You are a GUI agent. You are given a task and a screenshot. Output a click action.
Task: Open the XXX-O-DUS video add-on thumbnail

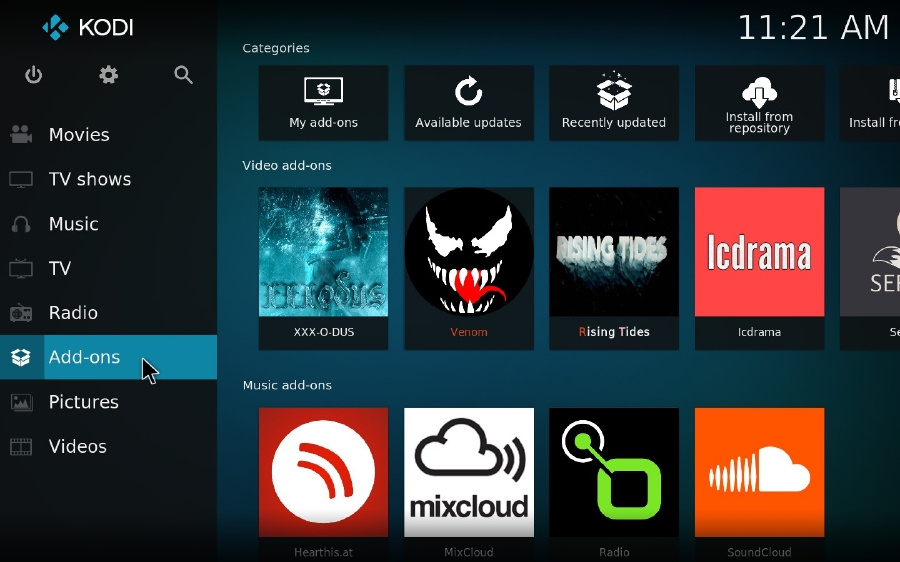(x=323, y=251)
